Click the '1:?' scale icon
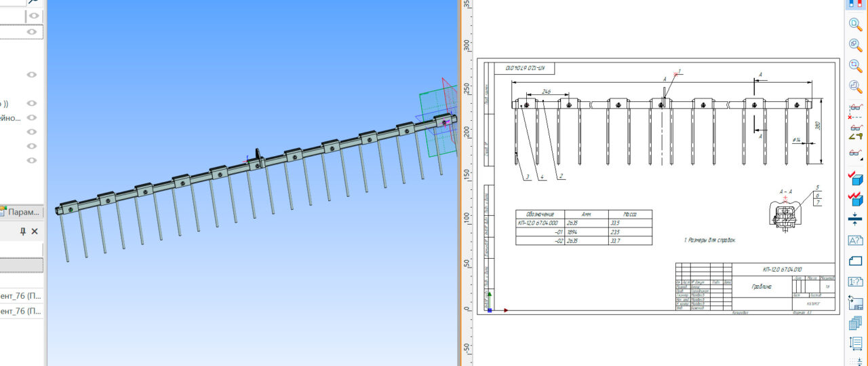 (855, 282)
